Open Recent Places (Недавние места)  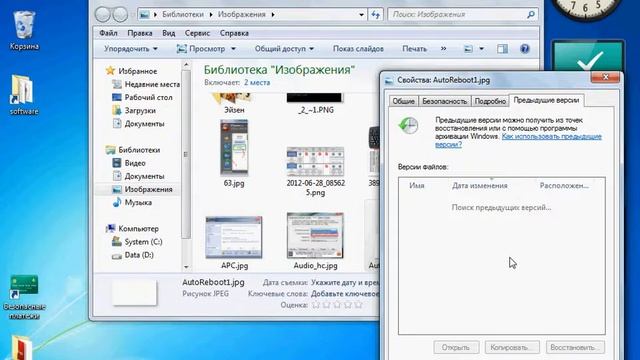[147, 84]
